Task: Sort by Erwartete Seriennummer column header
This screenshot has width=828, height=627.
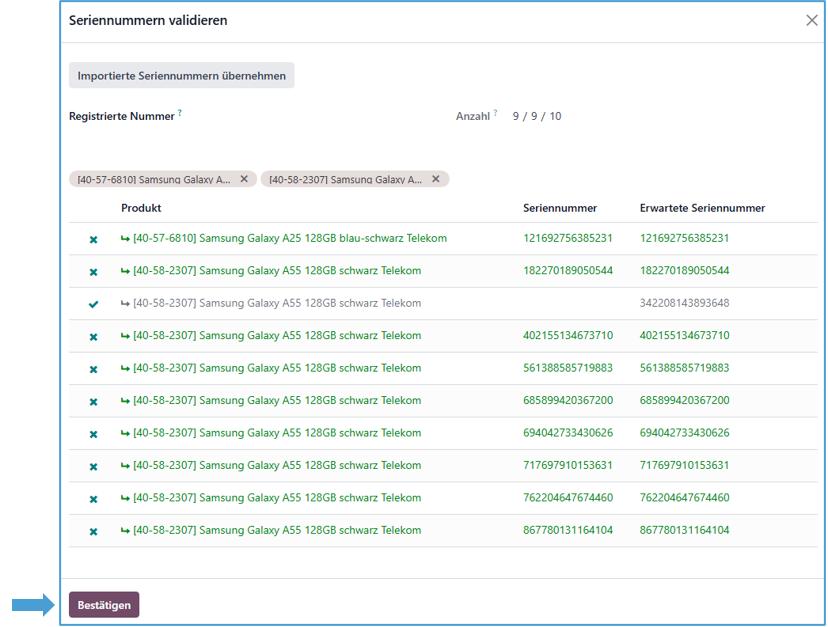Action: coord(702,208)
